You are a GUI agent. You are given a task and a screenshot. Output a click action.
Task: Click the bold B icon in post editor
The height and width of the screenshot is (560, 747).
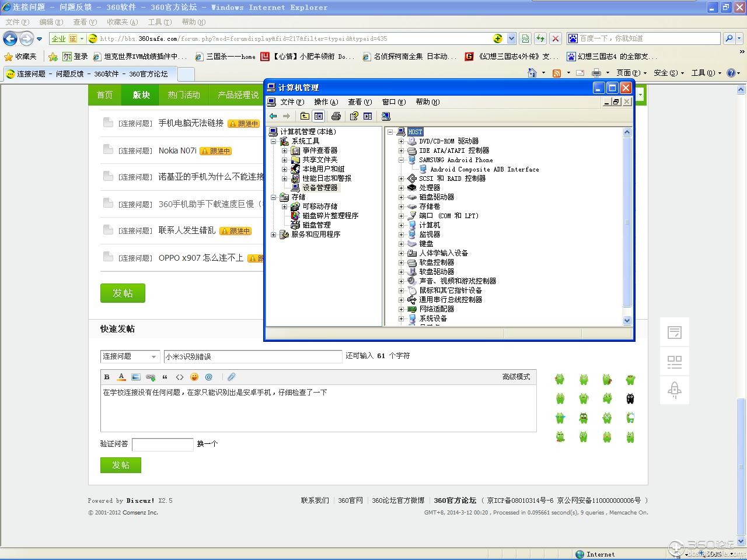tap(107, 377)
